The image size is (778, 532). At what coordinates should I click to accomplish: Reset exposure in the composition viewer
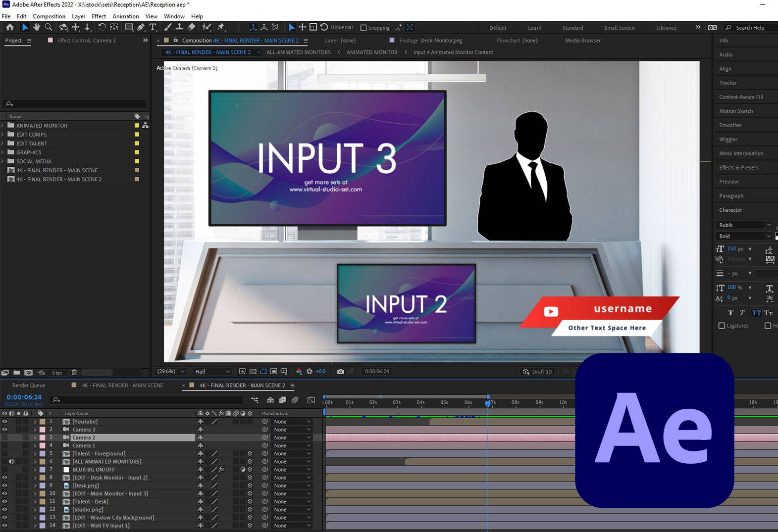[x=310, y=371]
